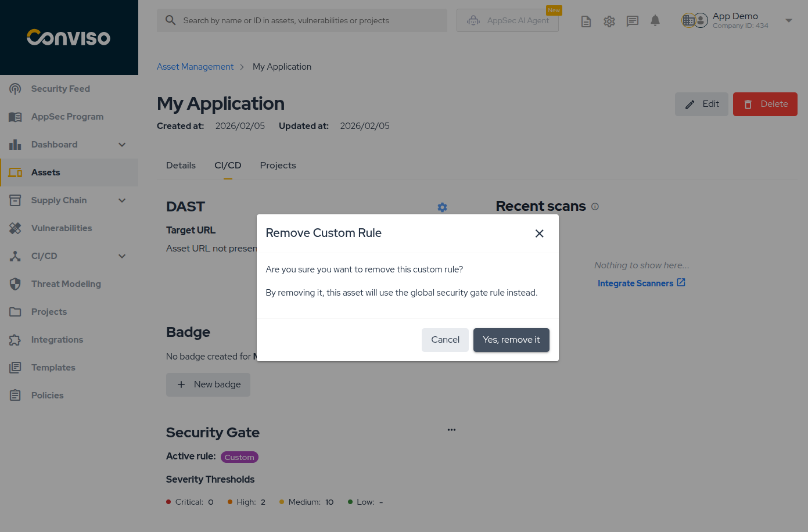808x532 pixels.
Task: Open the chat messages icon
Action: 633,21
